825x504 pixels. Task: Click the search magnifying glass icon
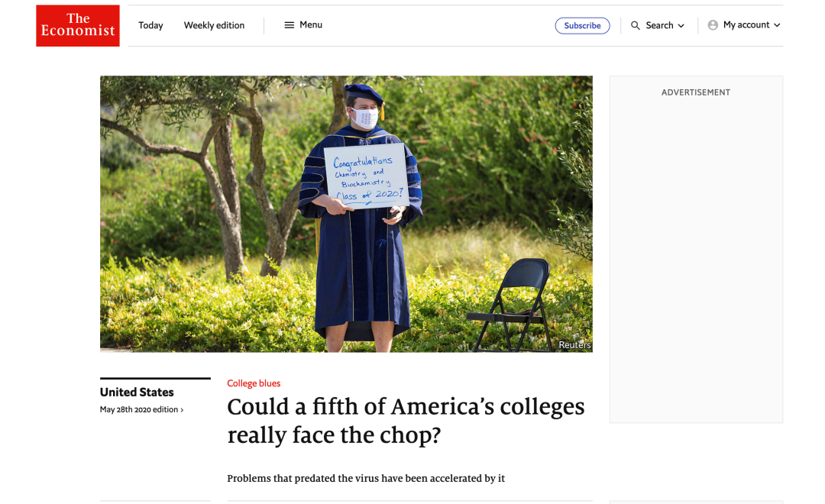636,26
